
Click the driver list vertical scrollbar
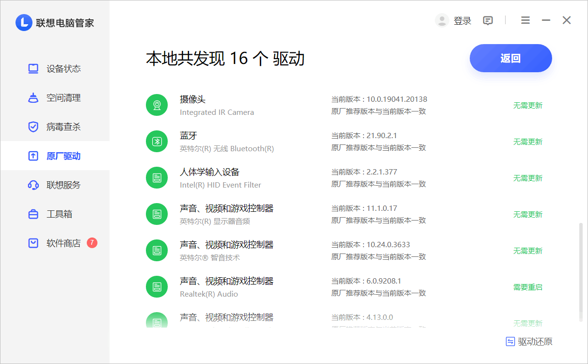click(x=581, y=272)
